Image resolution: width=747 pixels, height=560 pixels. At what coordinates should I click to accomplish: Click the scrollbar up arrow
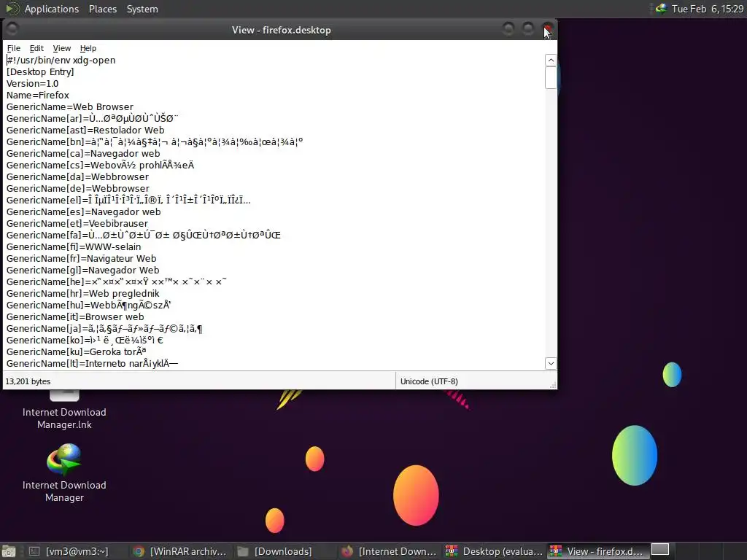551,60
